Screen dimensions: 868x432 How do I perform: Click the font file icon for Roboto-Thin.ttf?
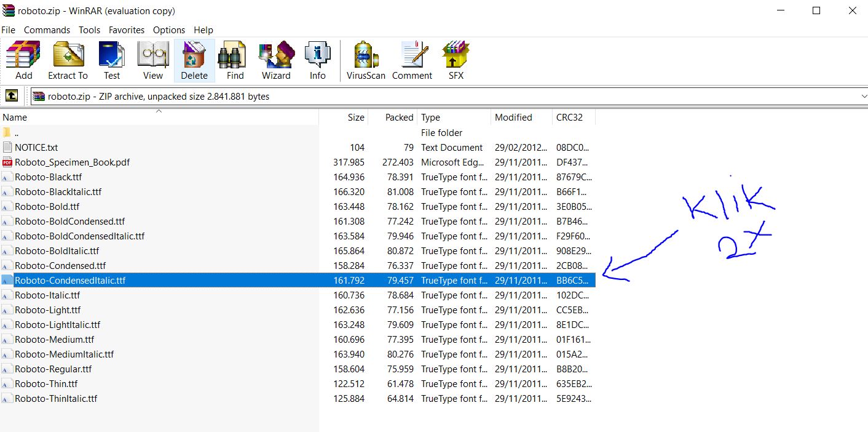(x=7, y=384)
